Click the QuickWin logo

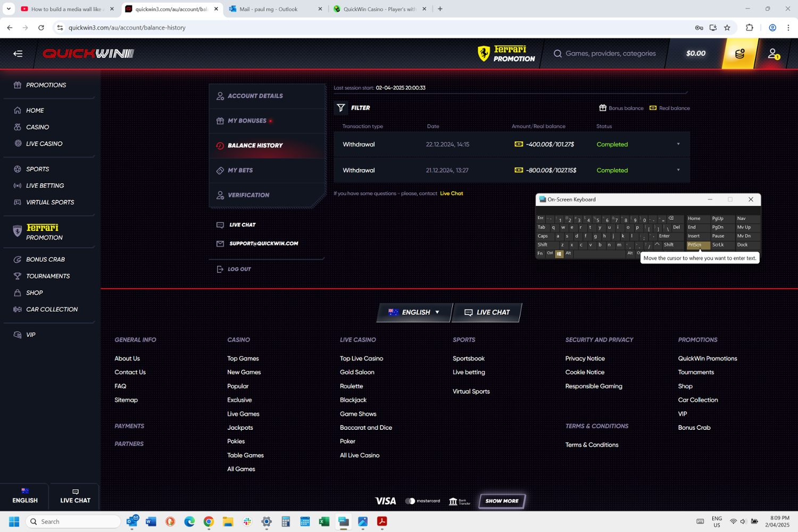coord(88,54)
